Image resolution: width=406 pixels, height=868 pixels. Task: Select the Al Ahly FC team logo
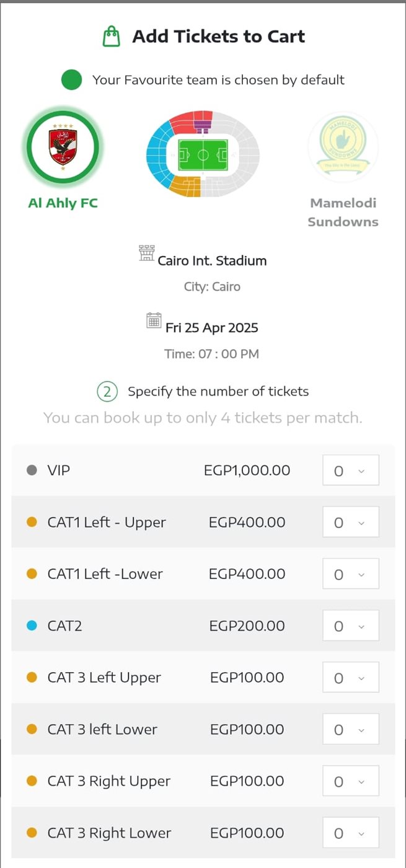(62, 147)
